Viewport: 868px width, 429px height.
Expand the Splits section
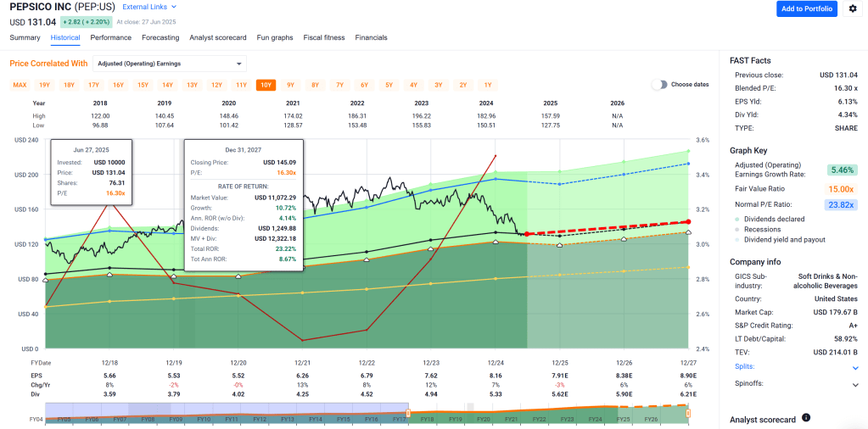tap(854, 368)
